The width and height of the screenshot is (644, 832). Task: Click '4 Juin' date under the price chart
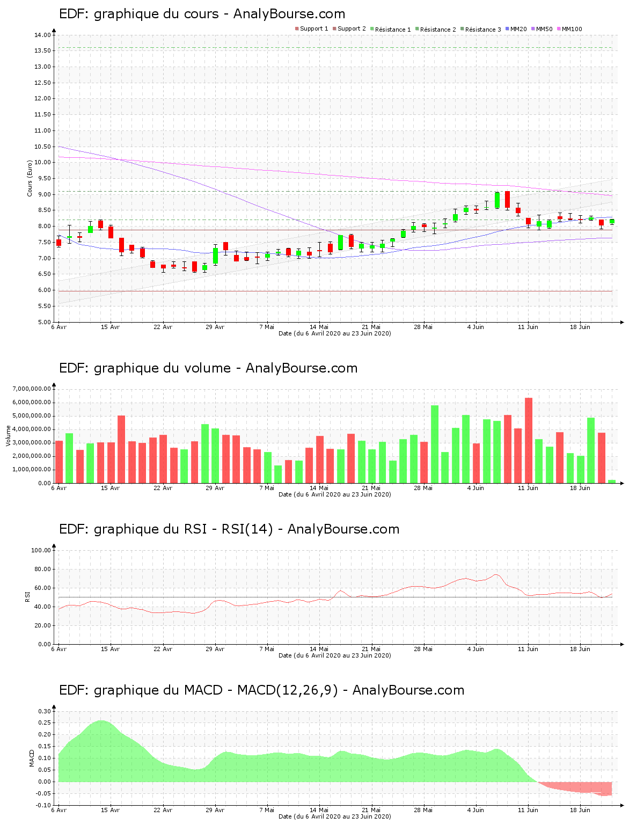pos(475,327)
